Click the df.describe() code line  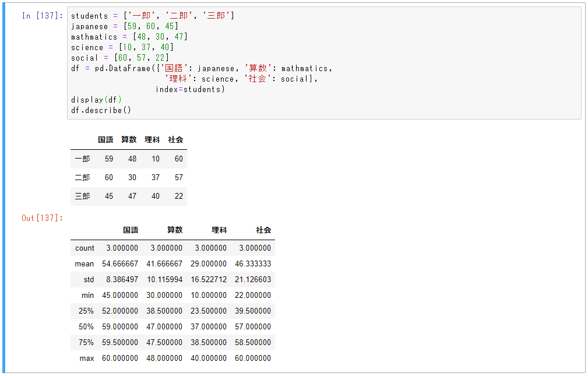pos(101,110)
